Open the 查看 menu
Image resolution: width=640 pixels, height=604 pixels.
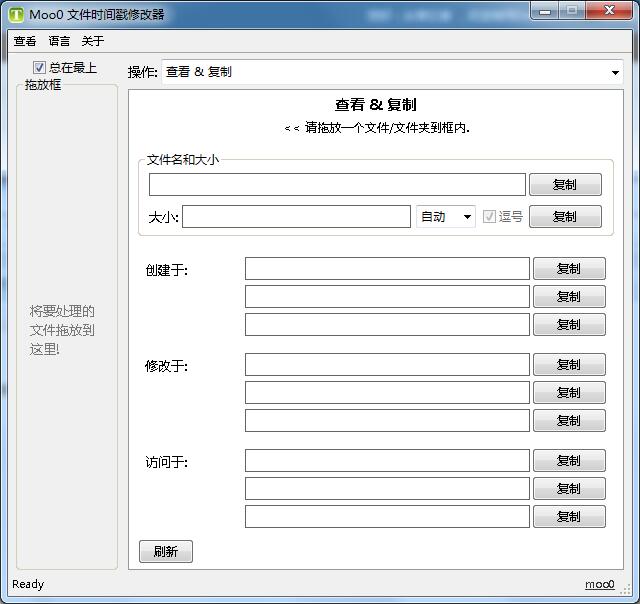click(25, 41)
